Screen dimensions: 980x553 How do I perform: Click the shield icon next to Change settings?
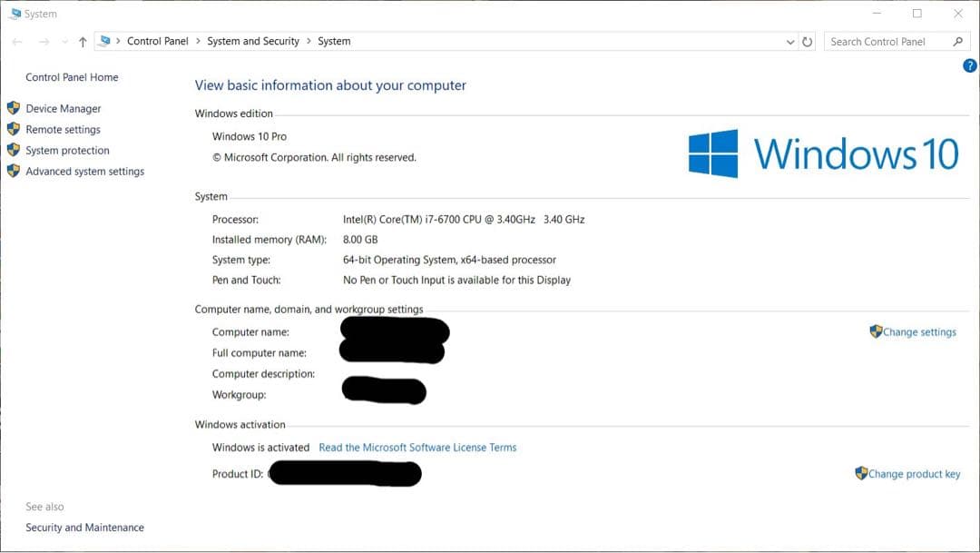click(x=875, y=331)
